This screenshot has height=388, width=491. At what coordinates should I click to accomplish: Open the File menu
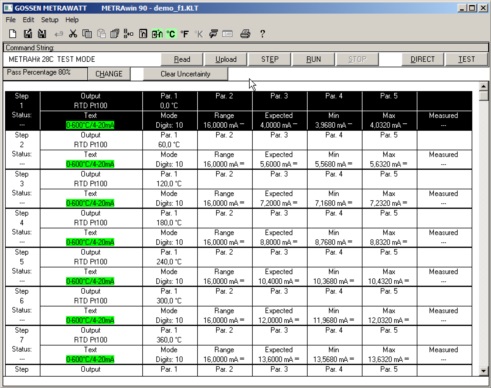coord(11,20)
